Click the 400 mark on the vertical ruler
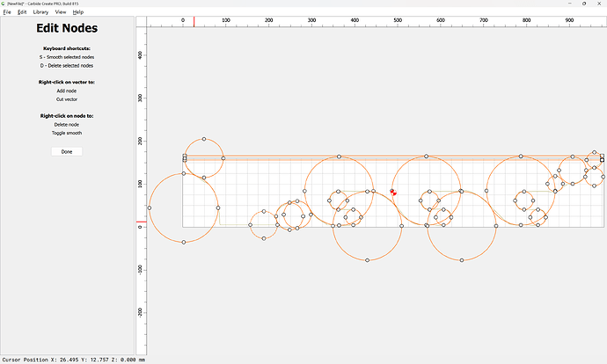This screenshot has height=364, width=607. (x=141, y=55)
